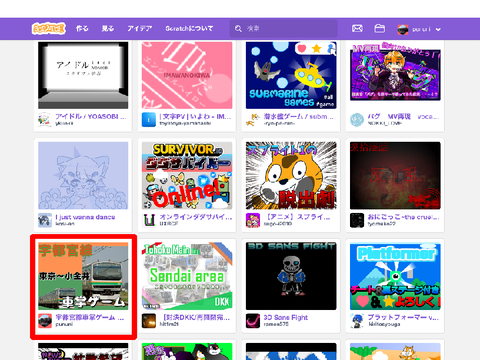Click pink author avatar beside 【アニメ】スプライ
Screen dimensions: 480x360
(253, 220)
